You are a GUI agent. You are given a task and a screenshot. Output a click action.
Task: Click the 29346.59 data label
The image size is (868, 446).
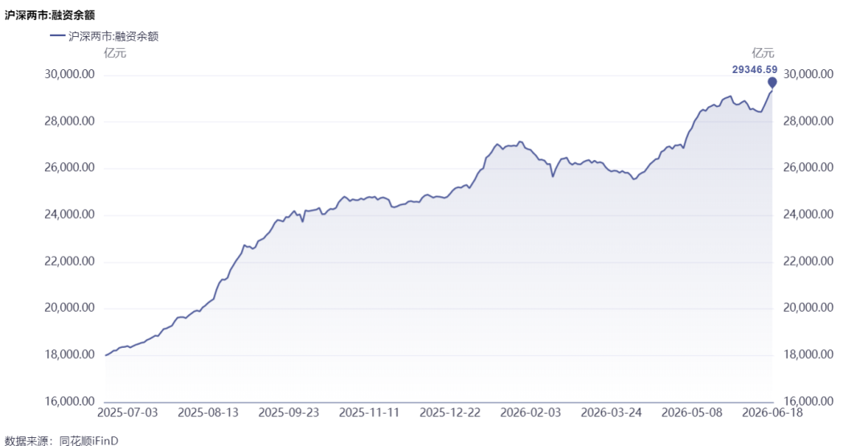pos(754,70)
